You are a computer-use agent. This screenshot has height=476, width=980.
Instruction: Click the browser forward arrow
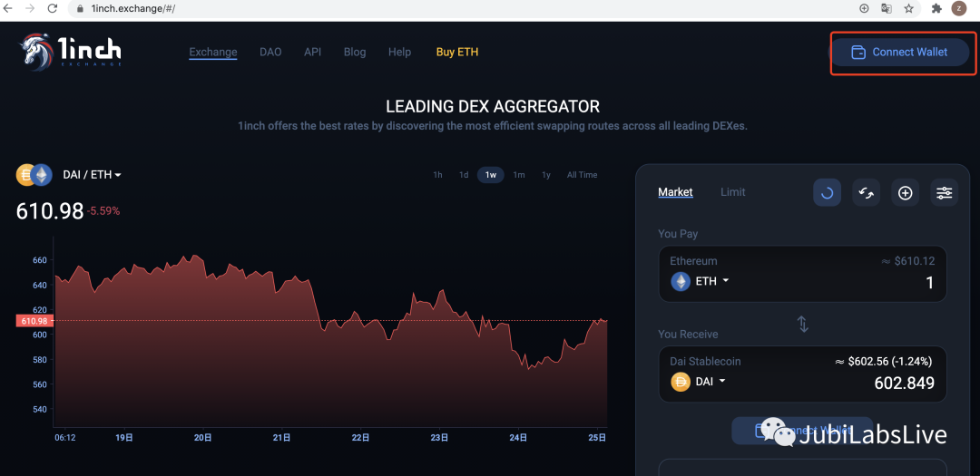pos(30,8)
